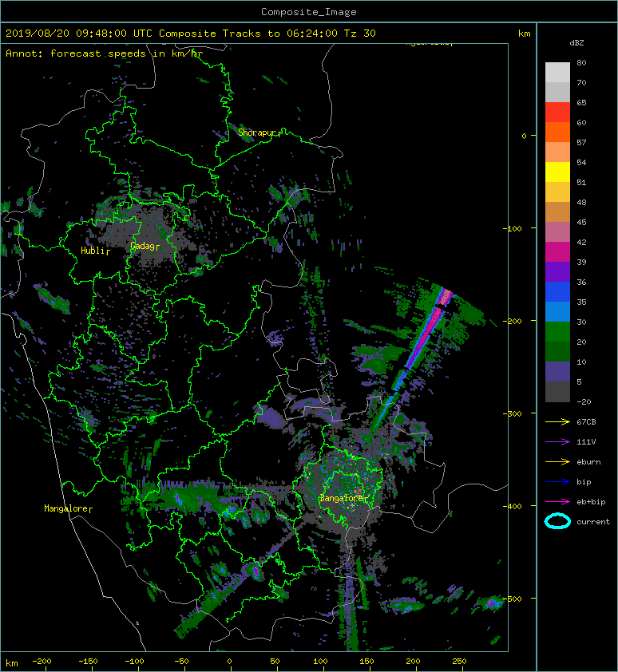
Task: Select the light gray 80 dBZ swatch
Action: tap(557, 72)
